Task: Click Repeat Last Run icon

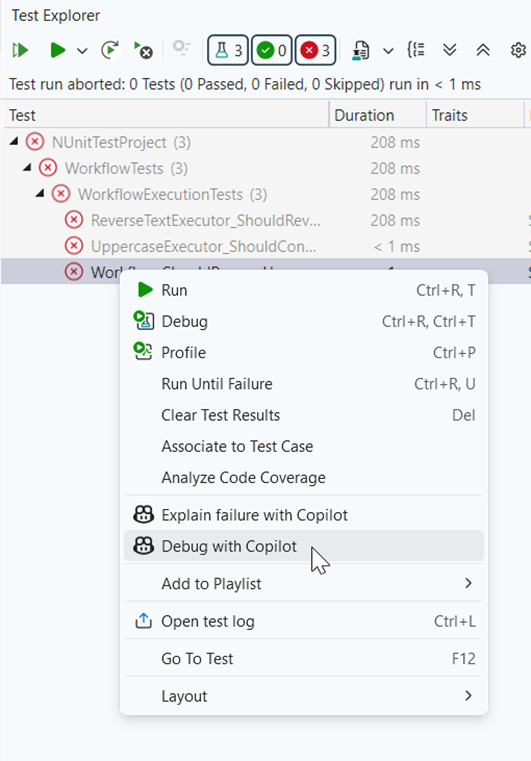Action: coord(110,50)
